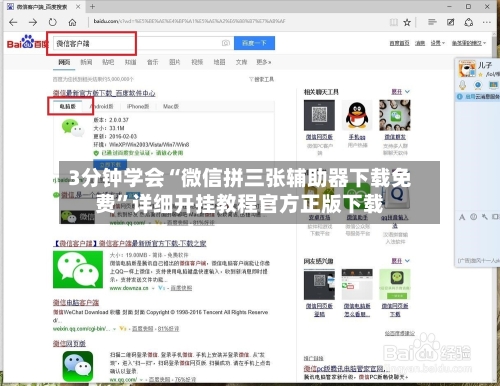The image size is (500, 386).
Task: Reload the page with the refresh icon
Action: coord(53,23)
